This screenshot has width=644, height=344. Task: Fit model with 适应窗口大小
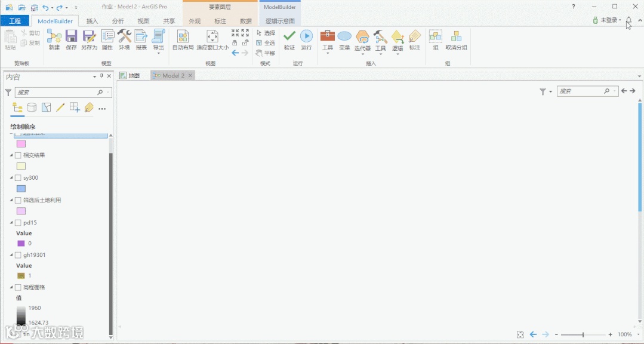point(212,40)
